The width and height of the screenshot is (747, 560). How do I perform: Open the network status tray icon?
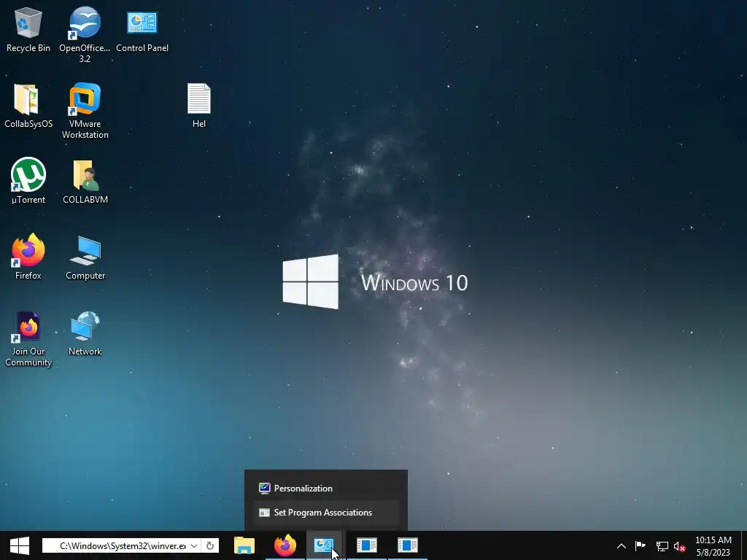pos(662,546)
